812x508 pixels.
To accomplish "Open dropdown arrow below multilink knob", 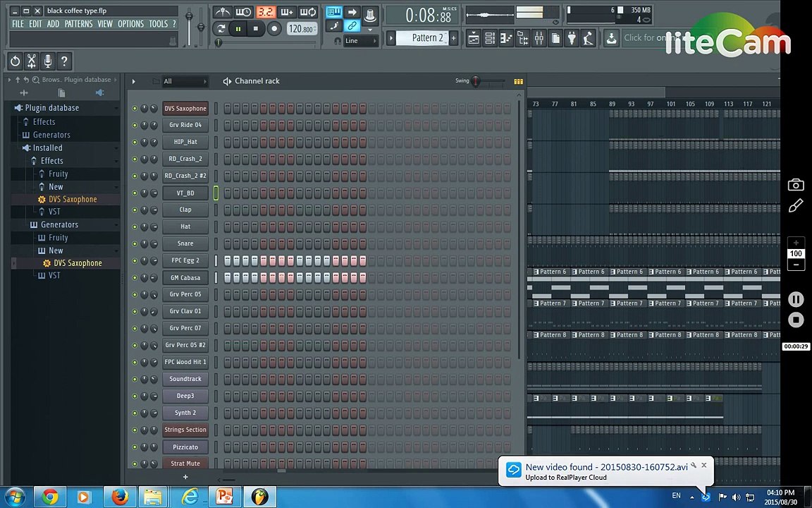I will pos(370,30).
